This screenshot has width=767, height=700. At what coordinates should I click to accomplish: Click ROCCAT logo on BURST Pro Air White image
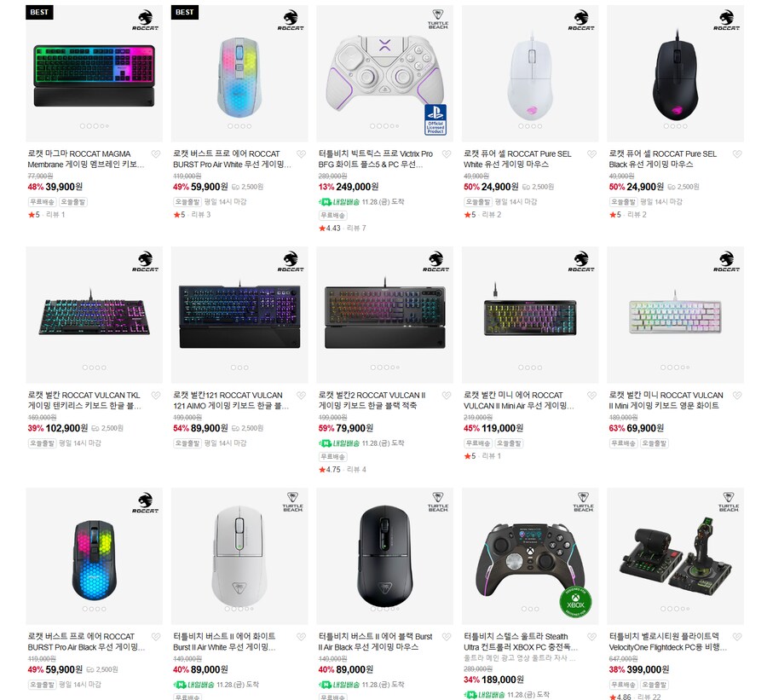point(291,20)
